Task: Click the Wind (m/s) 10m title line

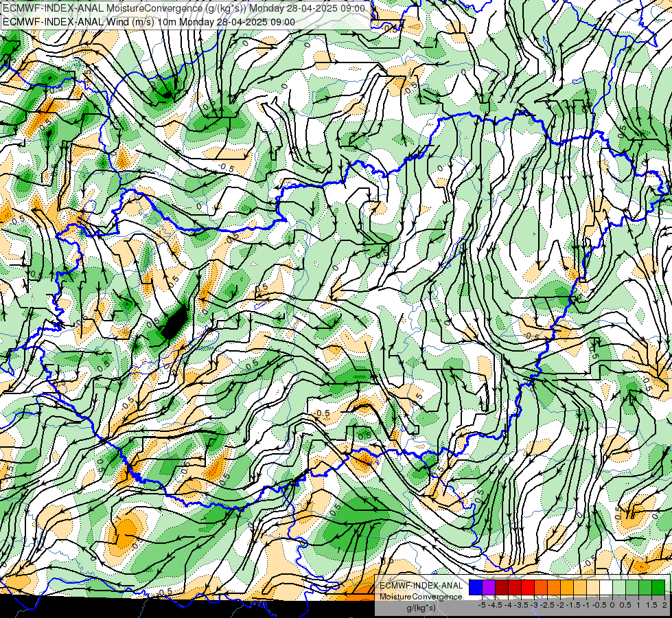Action: click(149, 22)
